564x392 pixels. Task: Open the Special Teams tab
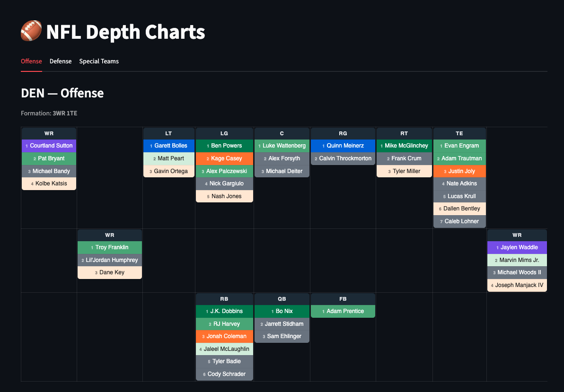tap(99, 61)
